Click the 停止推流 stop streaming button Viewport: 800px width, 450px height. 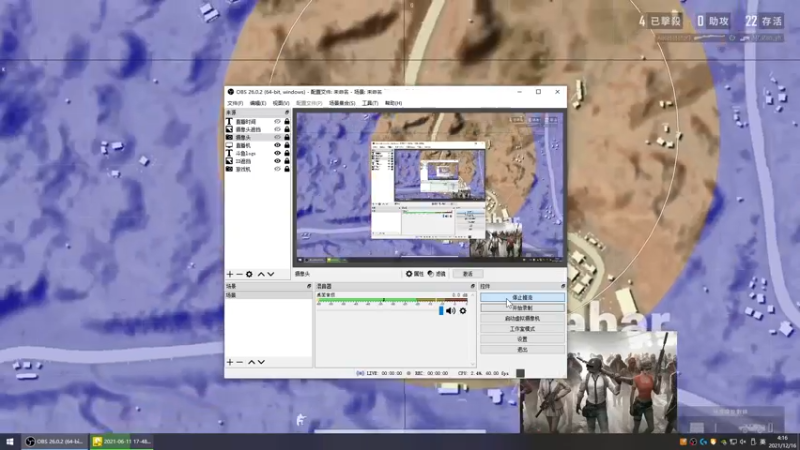click(522, 297)
